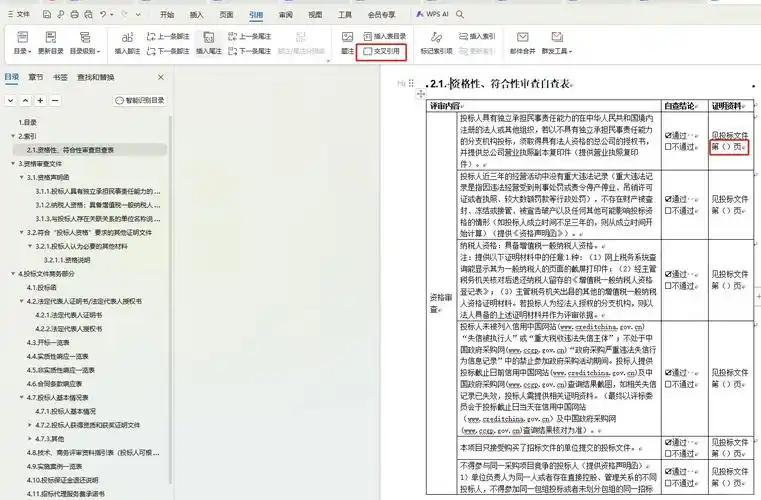Open the 目录 table of contents button
The width and height of the screenshot is (761, 500).
click(x=22, y=43)
